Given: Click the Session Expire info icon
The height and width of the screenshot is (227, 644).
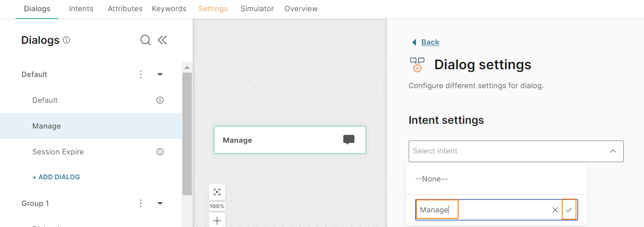Looking at the screenshot, I should point(160,152).
